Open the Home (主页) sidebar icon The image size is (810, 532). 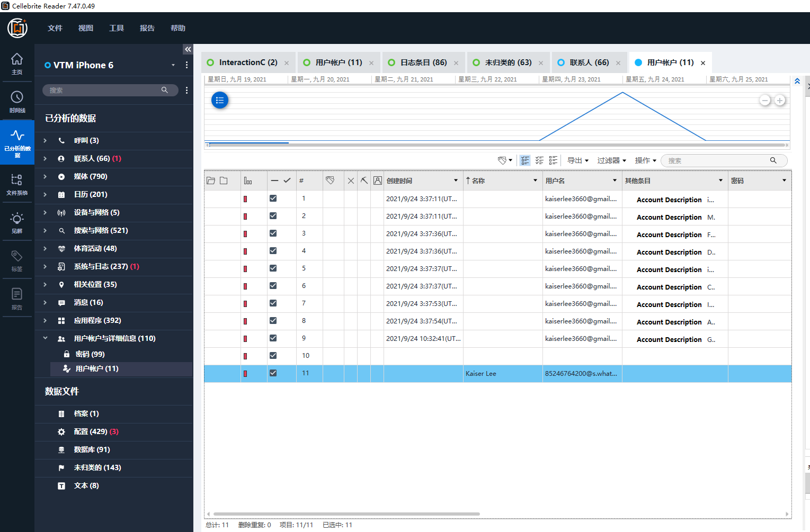click(17, 64)
